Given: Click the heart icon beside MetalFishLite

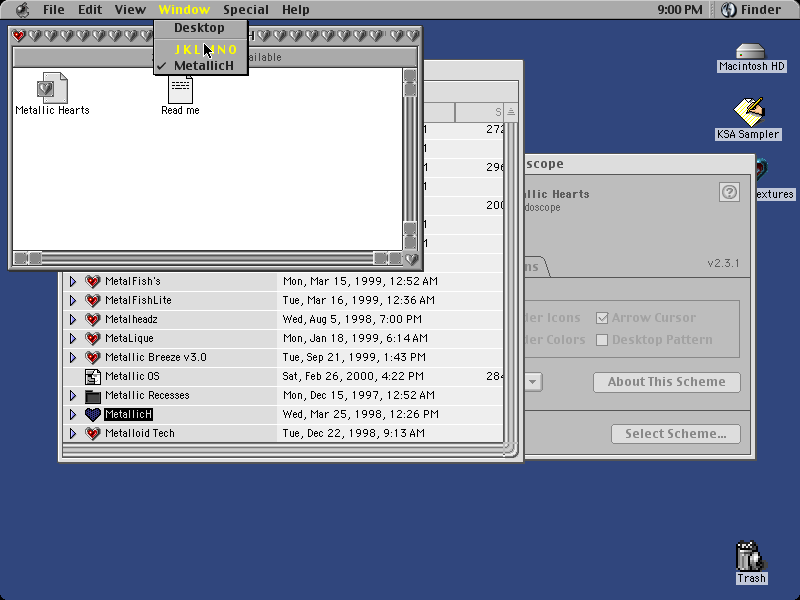Looking at the screenshot, I should (92, 300).
